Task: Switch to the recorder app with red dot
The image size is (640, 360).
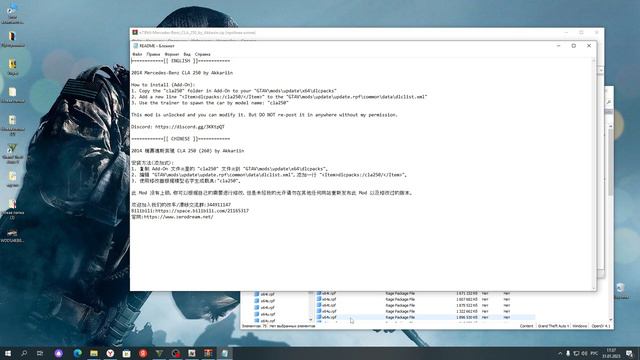Action: pos(176,353)
